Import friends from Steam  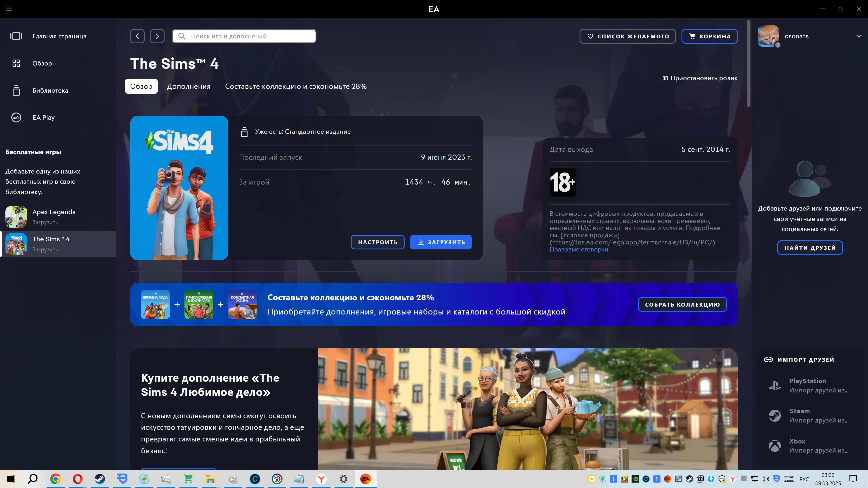pos(810,416)
